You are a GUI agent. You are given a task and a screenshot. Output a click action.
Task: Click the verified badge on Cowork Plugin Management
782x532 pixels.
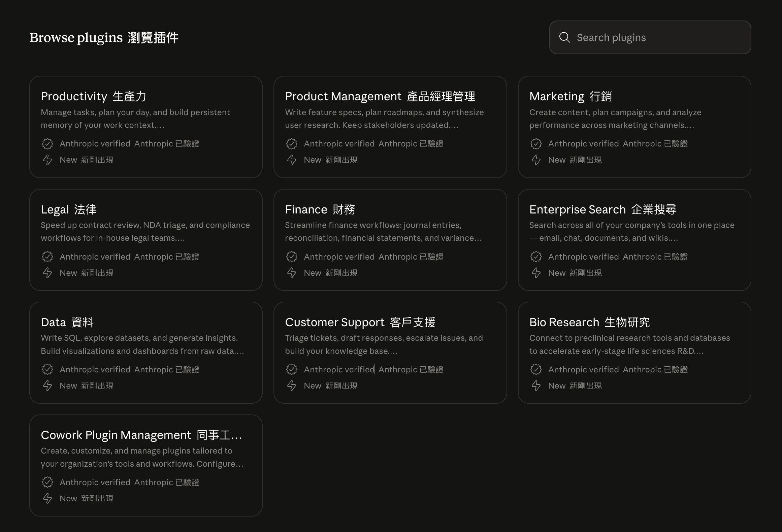click(x=47, y=482)
